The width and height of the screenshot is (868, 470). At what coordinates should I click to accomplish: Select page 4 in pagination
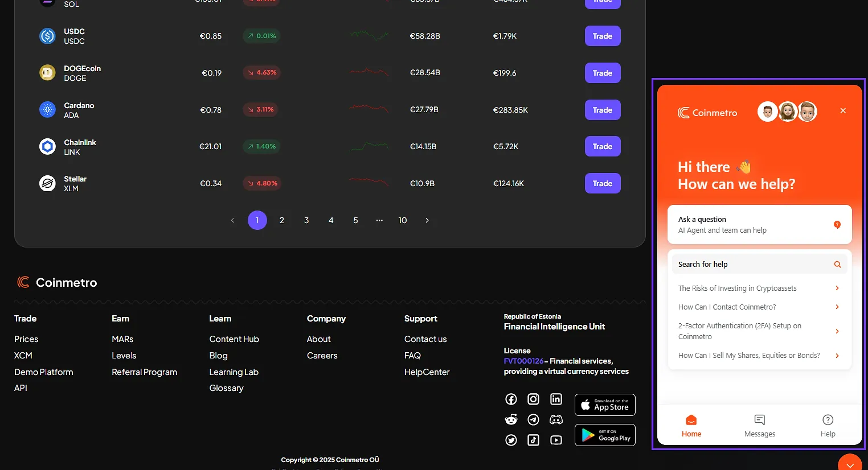pyautogui.click(x=331, y=220)
